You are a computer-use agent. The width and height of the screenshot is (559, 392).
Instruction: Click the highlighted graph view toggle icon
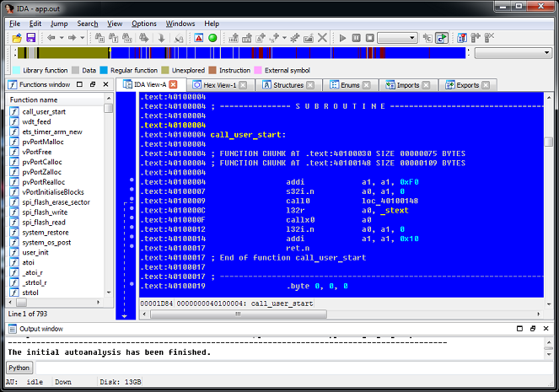tap(441, 38)
